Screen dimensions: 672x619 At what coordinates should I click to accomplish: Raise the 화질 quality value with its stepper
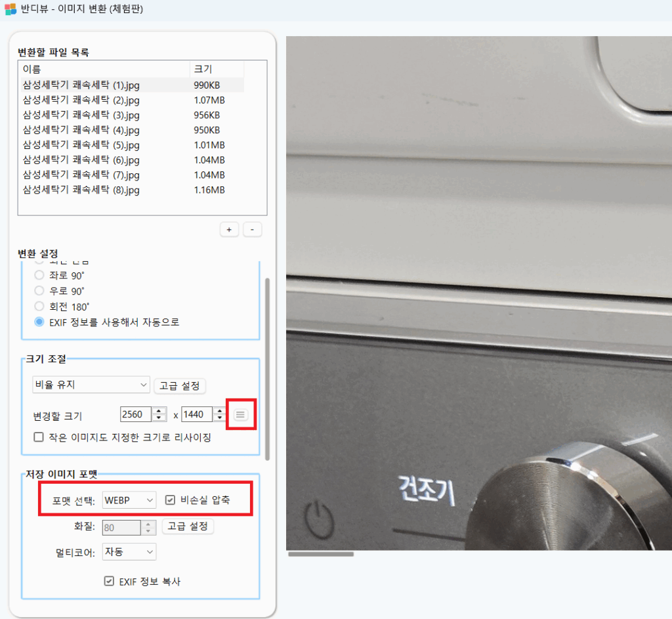[x=149, y=524]
